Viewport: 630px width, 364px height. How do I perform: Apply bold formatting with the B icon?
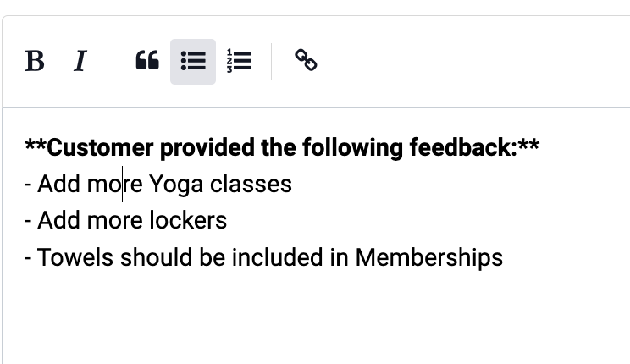(35, 62)
